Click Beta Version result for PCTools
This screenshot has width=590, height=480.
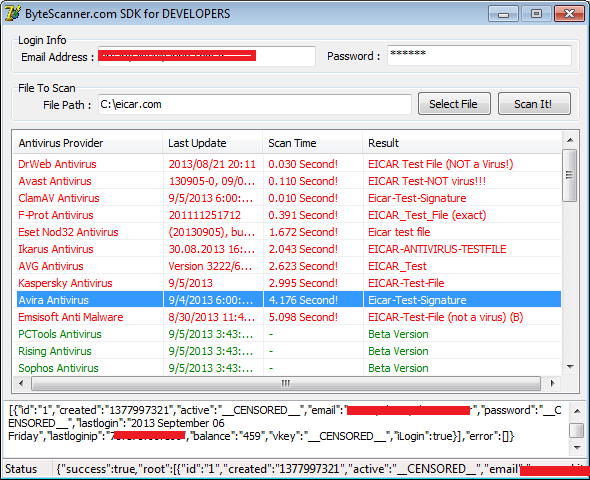point(398,334)
